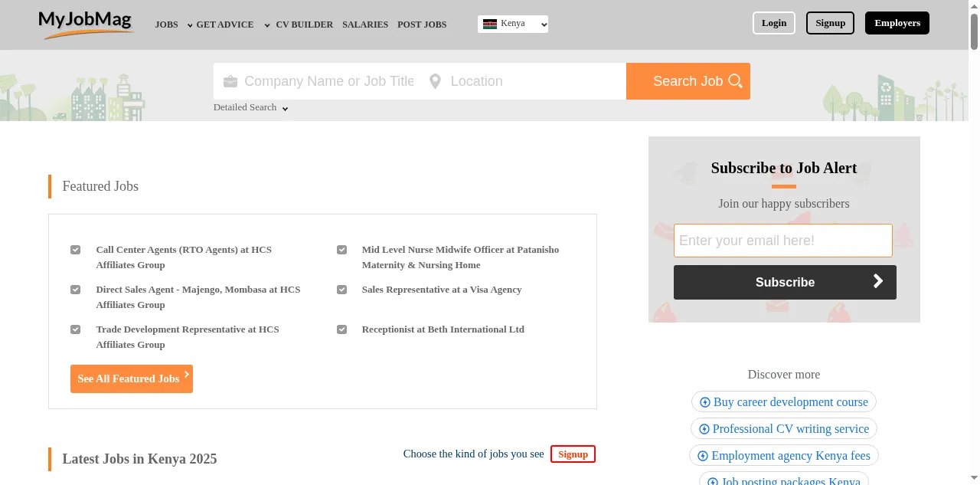Click the email subscription input field
The height and width of the screenshot is (485, 980).
783,241
